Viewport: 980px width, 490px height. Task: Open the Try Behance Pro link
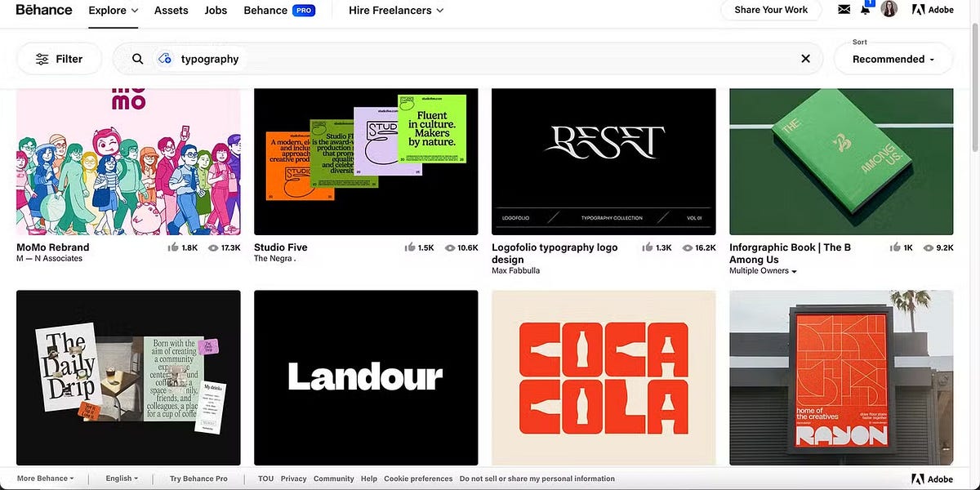pos(198,479)
